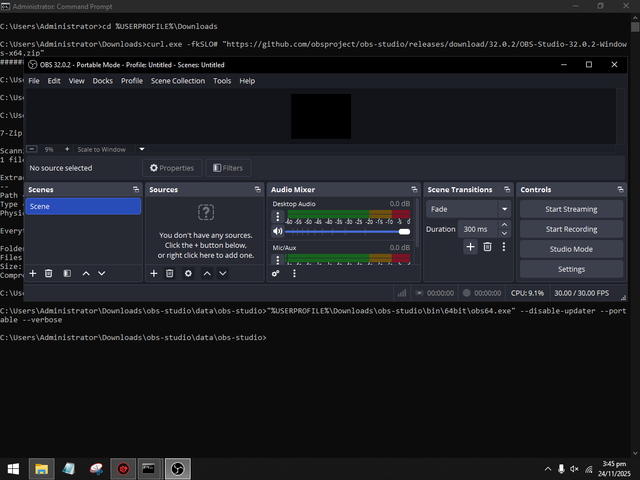Open the View menu
This screenshot has width=640, height=480.
click(x=76, y=81)
